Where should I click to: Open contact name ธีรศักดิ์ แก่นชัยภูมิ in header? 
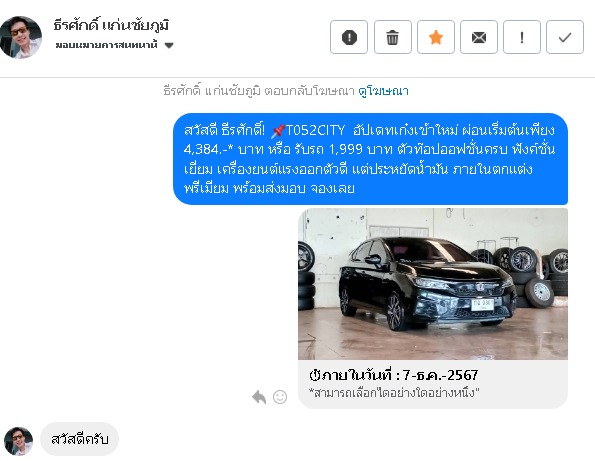pyautogui.click(x=111, y=25)
